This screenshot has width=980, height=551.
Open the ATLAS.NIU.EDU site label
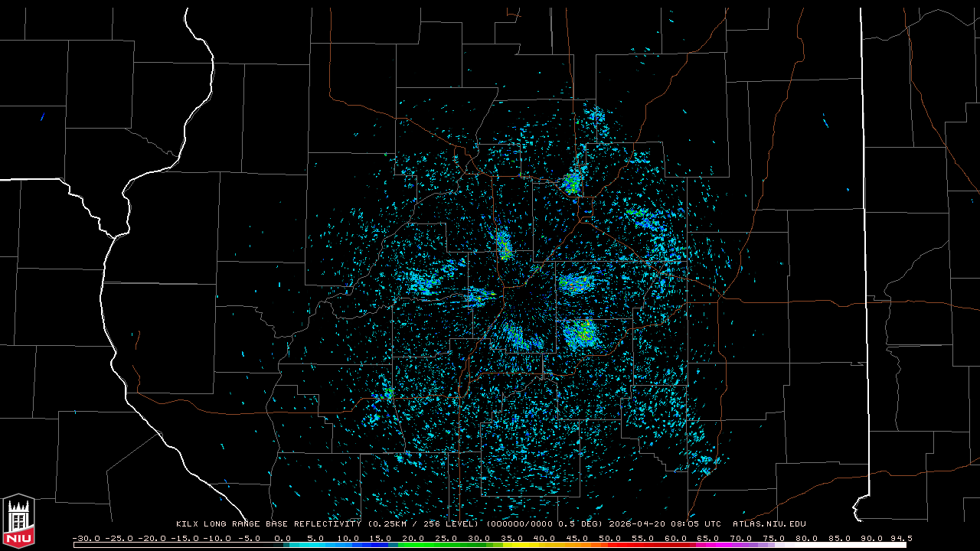tap(769, 524)
